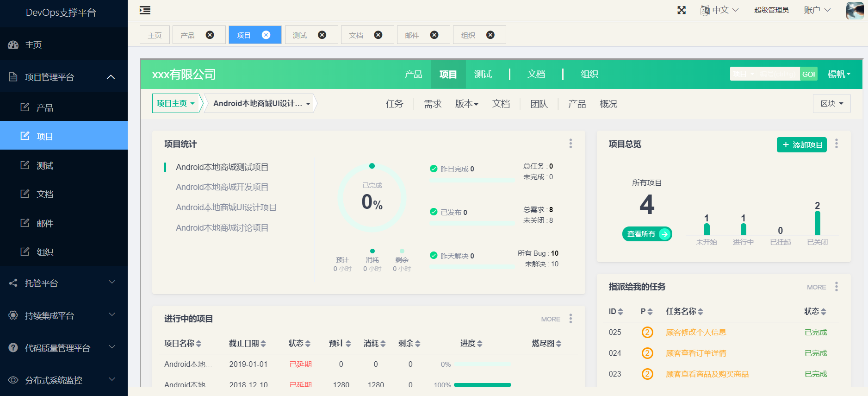This screenshot has width=868, height=396.
Task: Sort projects by 进度 column
Action: (471, 344)
